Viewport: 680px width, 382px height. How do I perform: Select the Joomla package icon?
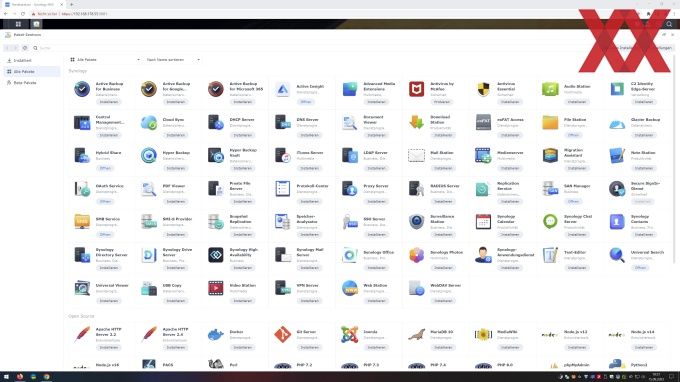350,334
